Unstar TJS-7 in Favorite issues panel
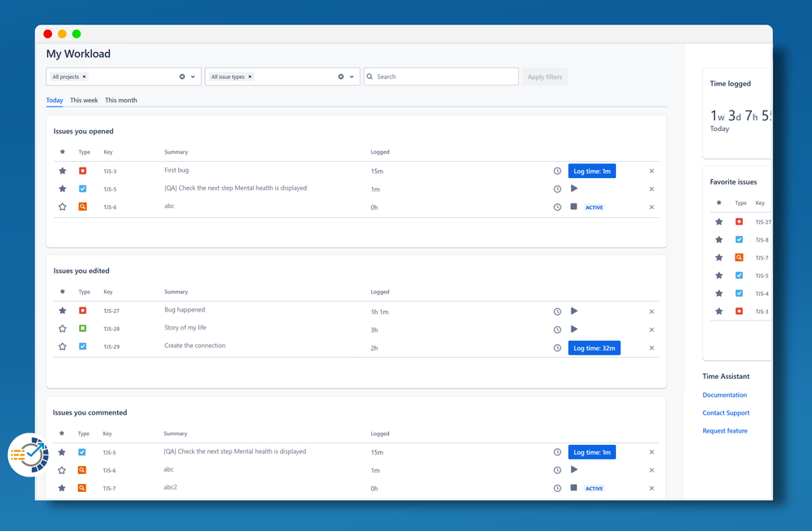The height and width of the screenshot is (531, 812). point(718,258)
